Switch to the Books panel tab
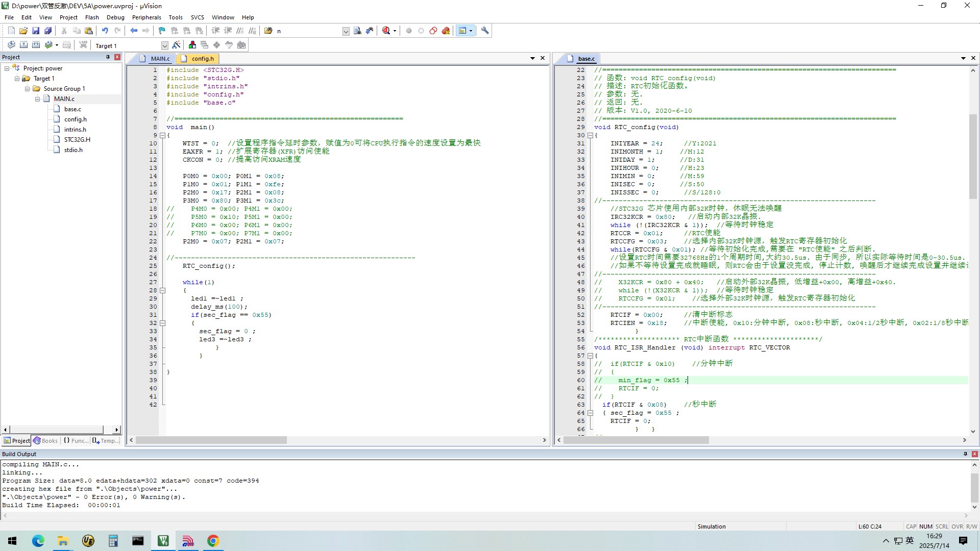Image resolution: width=980 pixels, height=551 pixels. click(x=45, y=441)
